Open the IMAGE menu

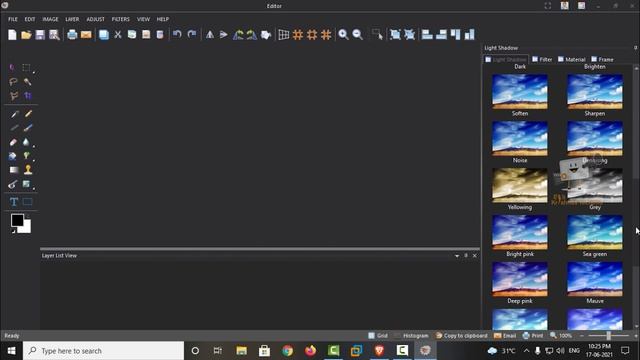pos(50,19)
